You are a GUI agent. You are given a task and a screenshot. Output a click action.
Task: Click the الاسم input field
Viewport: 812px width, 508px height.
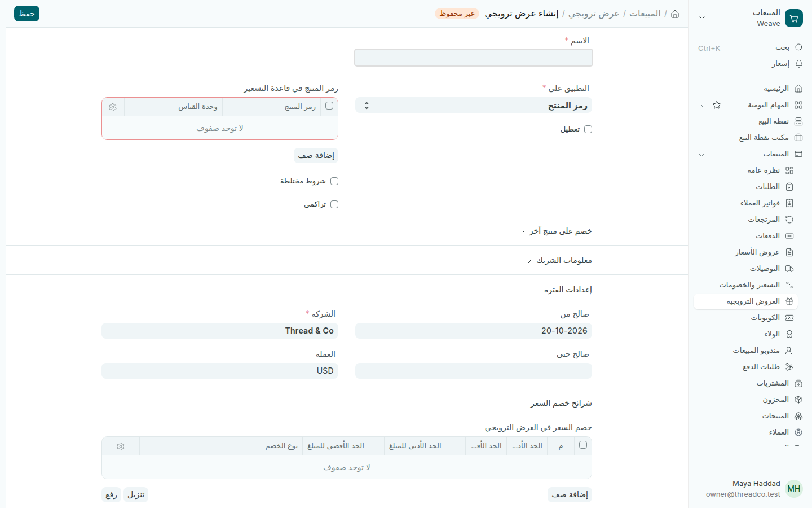click(x=474, y=58)
